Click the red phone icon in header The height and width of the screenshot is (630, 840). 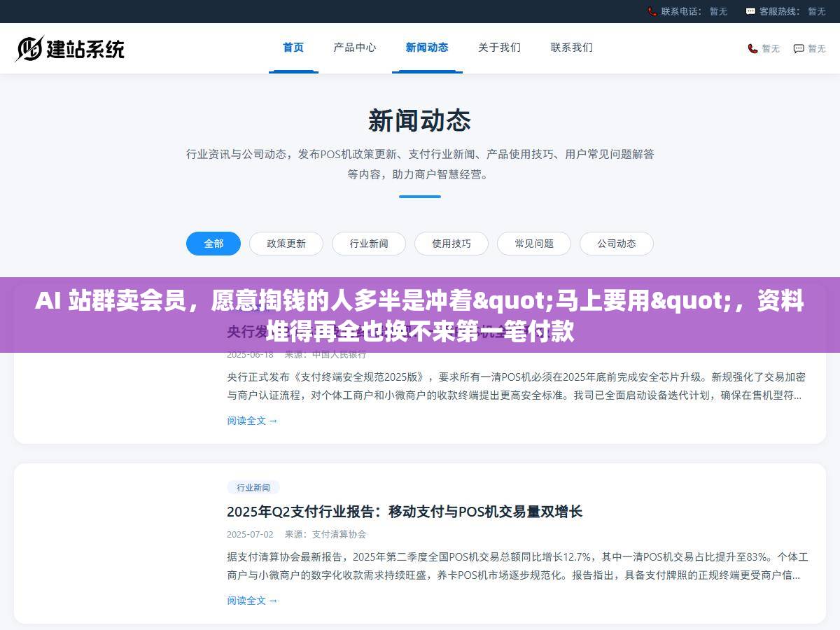coord(752,48)
